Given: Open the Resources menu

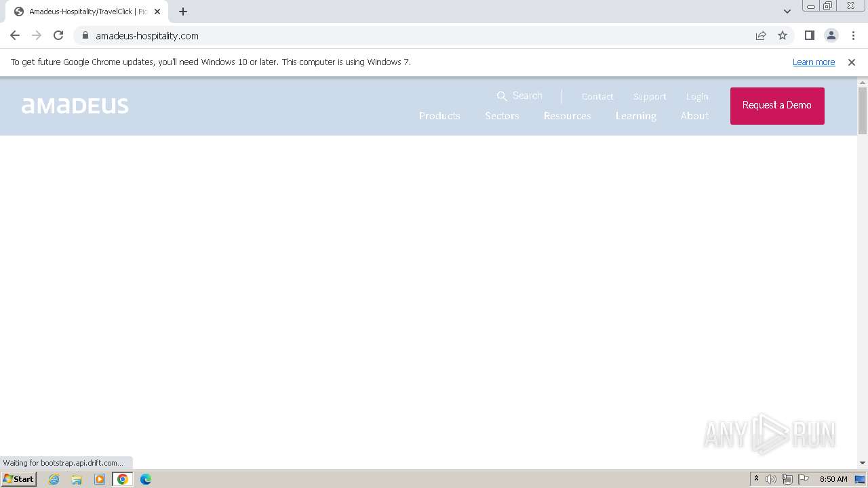Looking at the screenshot, I should 567,116.
